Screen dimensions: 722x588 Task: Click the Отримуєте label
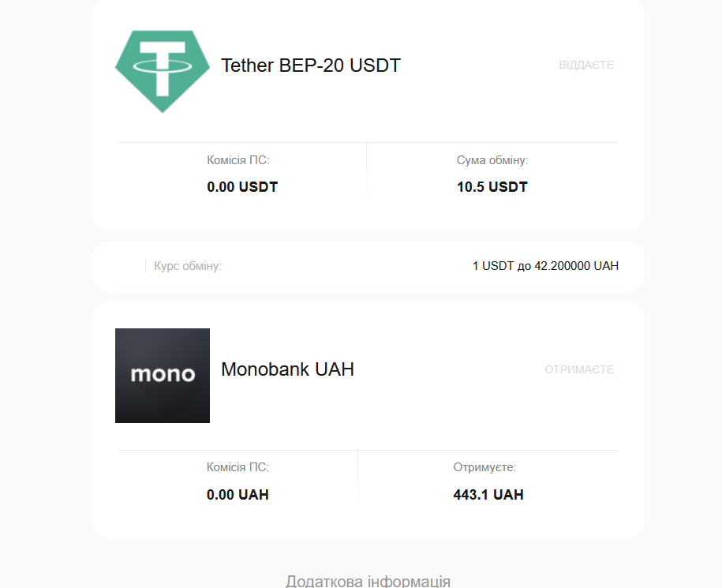point(484,467)
